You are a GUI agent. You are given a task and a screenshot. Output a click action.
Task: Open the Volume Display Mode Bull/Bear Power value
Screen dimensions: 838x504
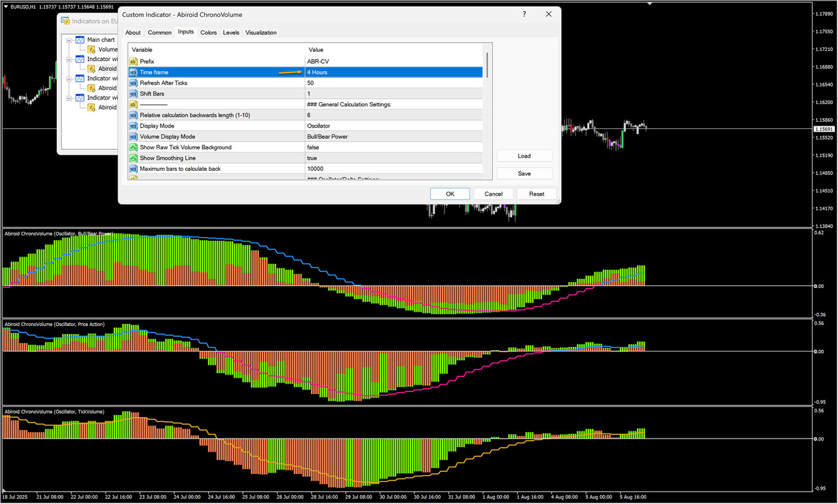[x=393, y=137]
